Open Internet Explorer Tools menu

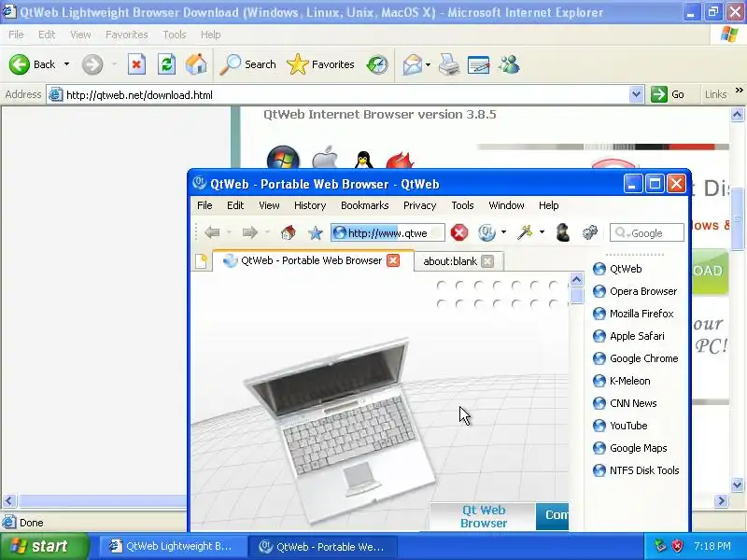175,35
